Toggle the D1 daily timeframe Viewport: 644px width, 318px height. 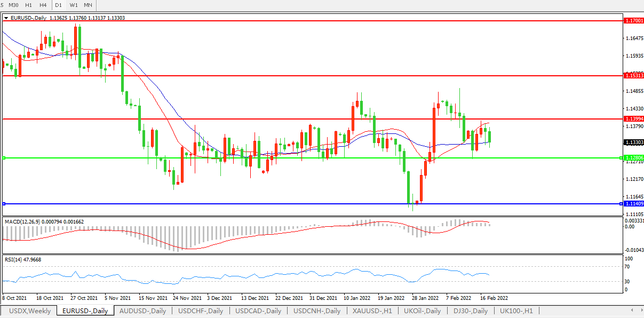[x=58, y=5]
